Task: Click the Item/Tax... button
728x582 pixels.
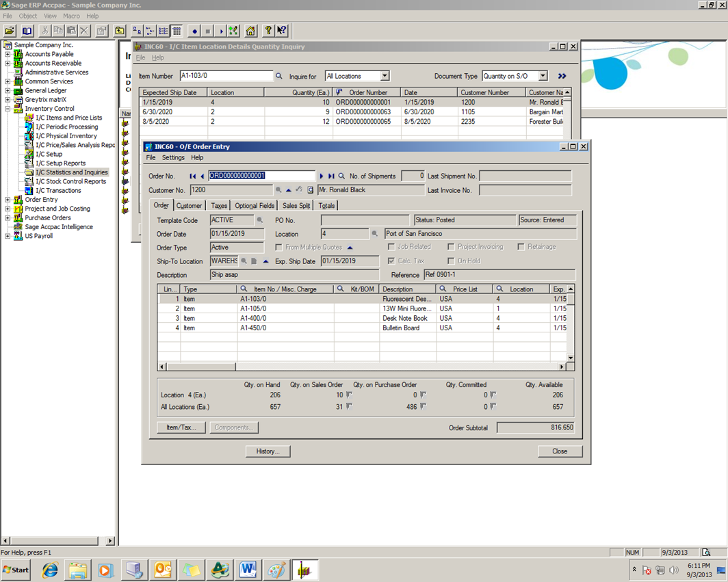Action: 181,427
